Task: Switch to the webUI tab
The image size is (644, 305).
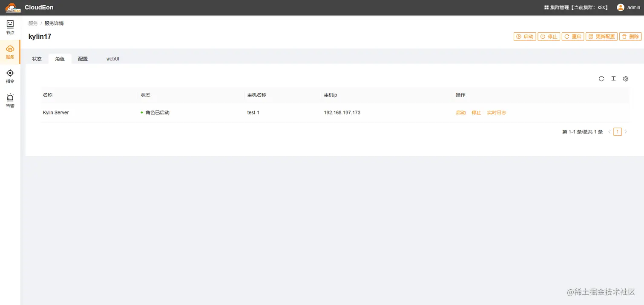Action: 113,59
